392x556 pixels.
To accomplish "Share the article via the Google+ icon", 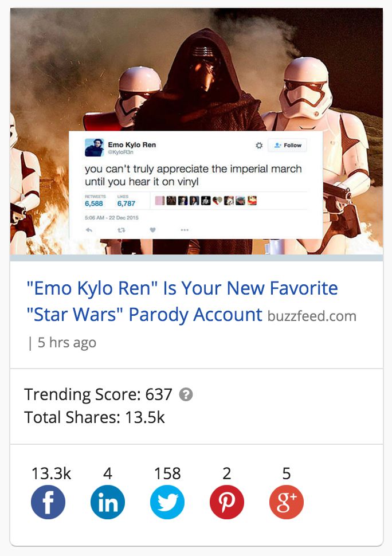I will click(286, 502).
